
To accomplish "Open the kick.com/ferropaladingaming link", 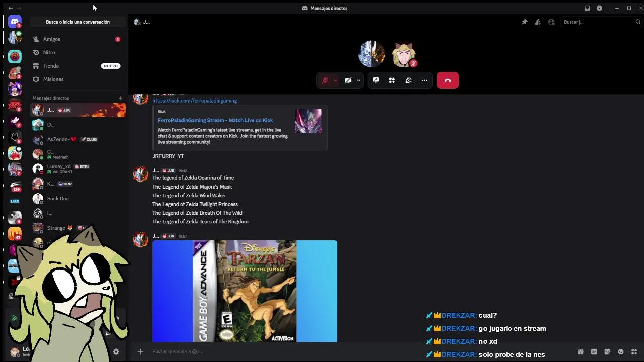I will 195,101.
